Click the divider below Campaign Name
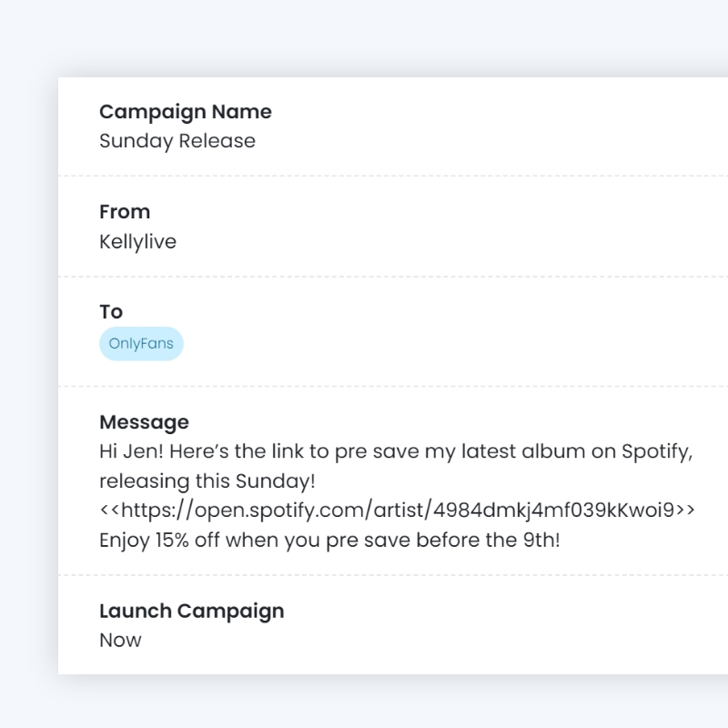728x728 pixels. point(391,175)
